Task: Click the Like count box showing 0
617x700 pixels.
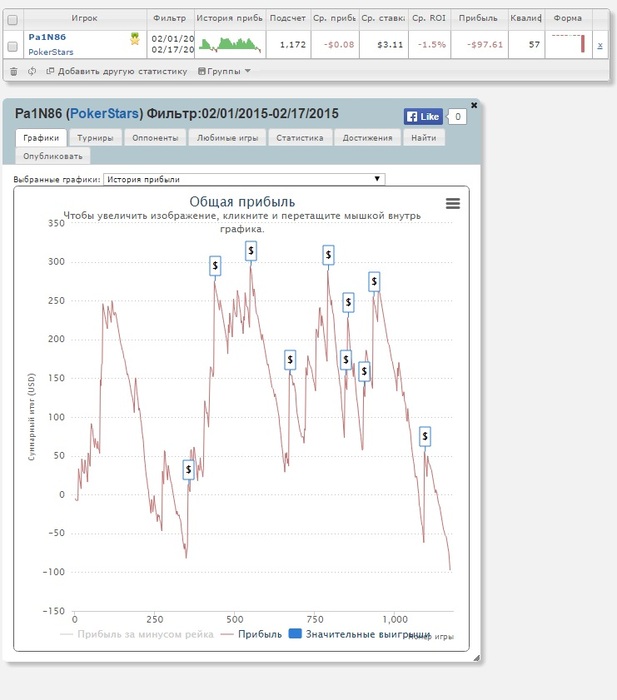Action: [457, 117]
